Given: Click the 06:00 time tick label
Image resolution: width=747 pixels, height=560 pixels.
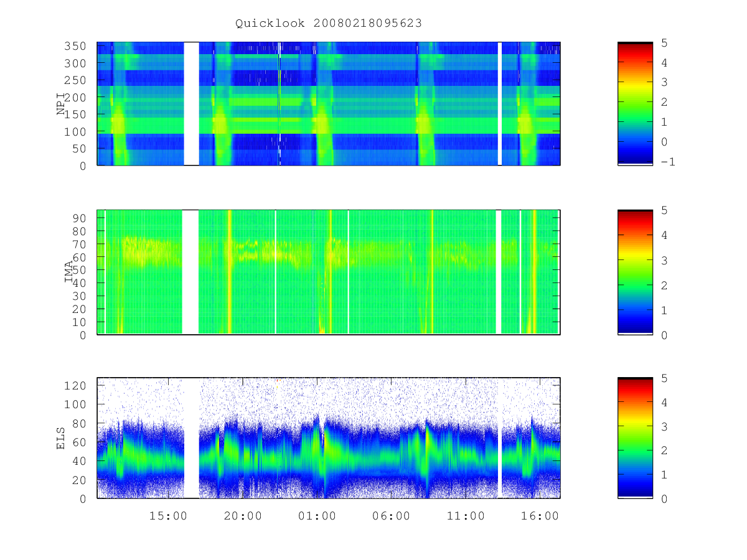Looking at the screenshot, I should pos(391,516).
